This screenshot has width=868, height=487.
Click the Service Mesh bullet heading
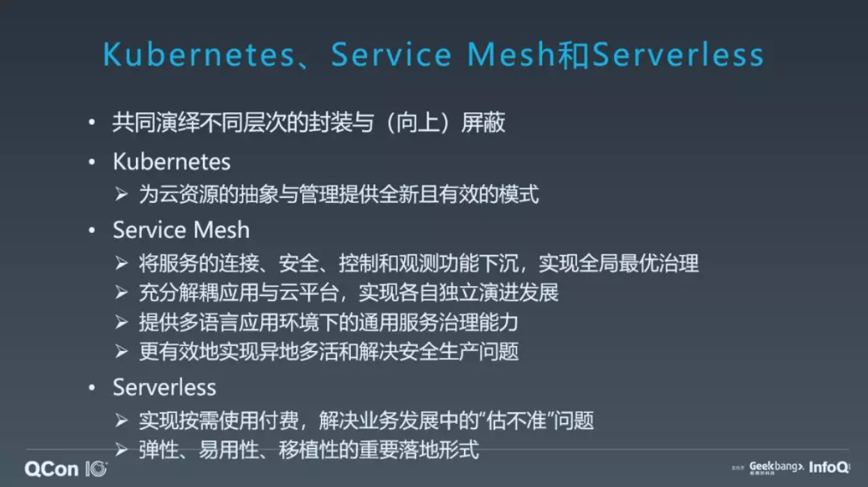181,230
